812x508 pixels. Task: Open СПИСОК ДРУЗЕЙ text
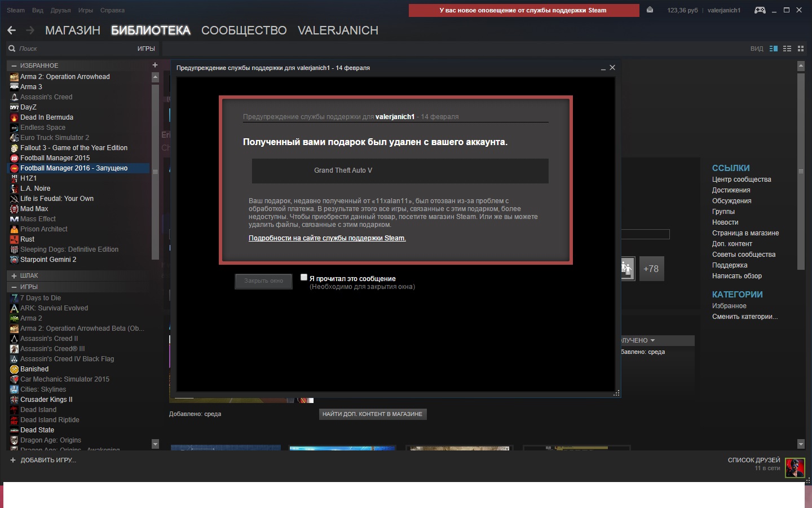754,460
